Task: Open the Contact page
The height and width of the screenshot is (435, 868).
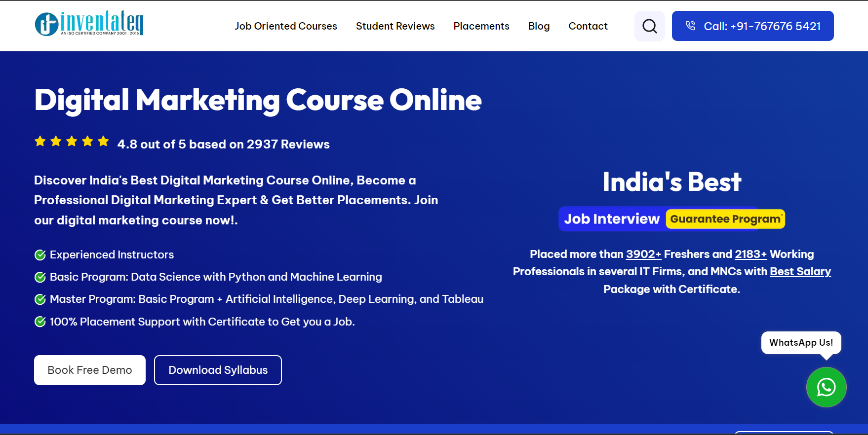Action: 588,26
